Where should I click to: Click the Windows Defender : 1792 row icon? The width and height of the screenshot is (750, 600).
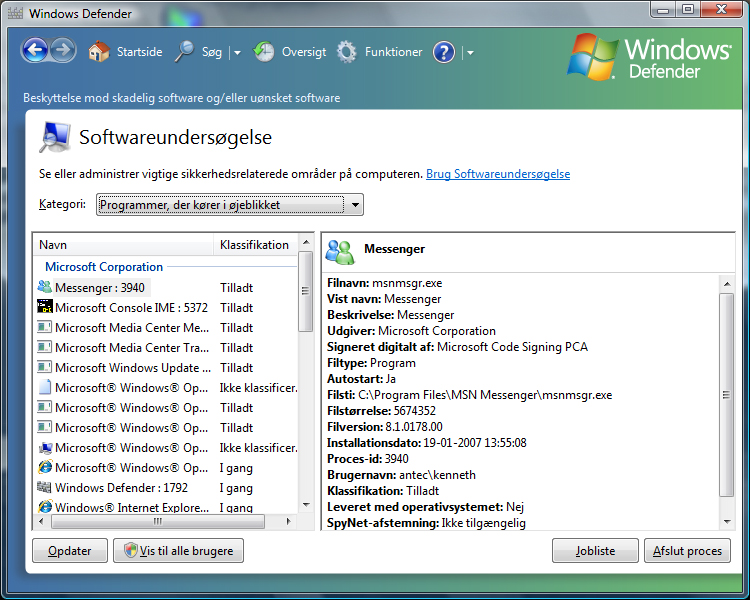pos(44,487)
